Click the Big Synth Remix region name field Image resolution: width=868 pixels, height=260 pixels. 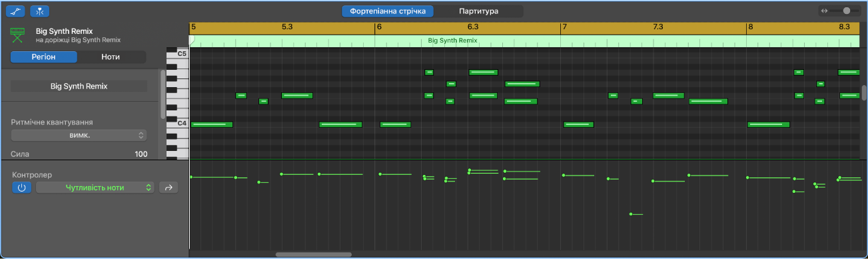pyautogui.click(x=79, y=86)
